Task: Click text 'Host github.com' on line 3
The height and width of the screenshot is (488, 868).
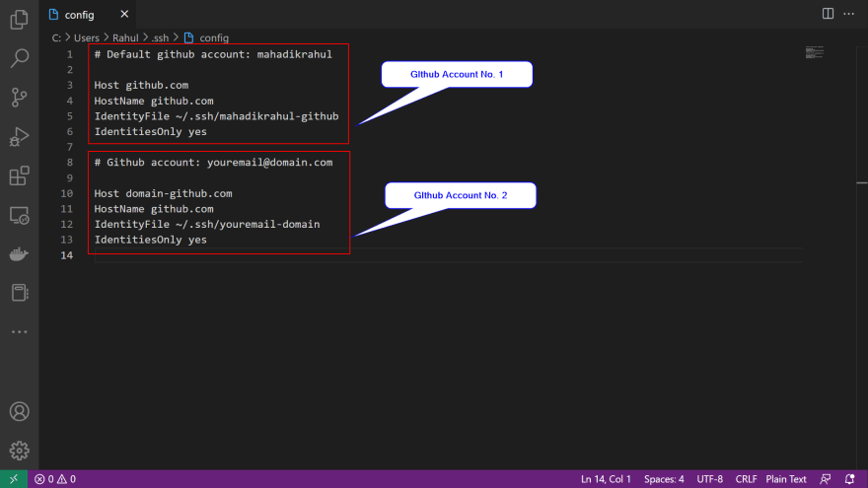Action: coord(141,85)
